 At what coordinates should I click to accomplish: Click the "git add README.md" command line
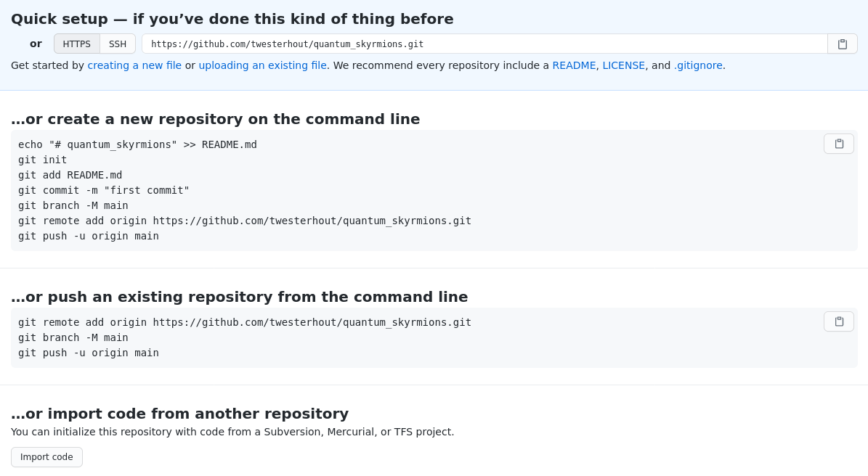(x=70, y=175)
